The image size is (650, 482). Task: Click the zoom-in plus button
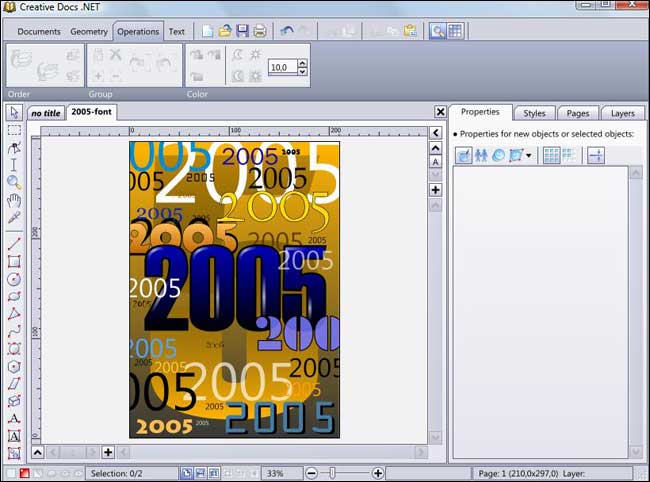[377, 472]
